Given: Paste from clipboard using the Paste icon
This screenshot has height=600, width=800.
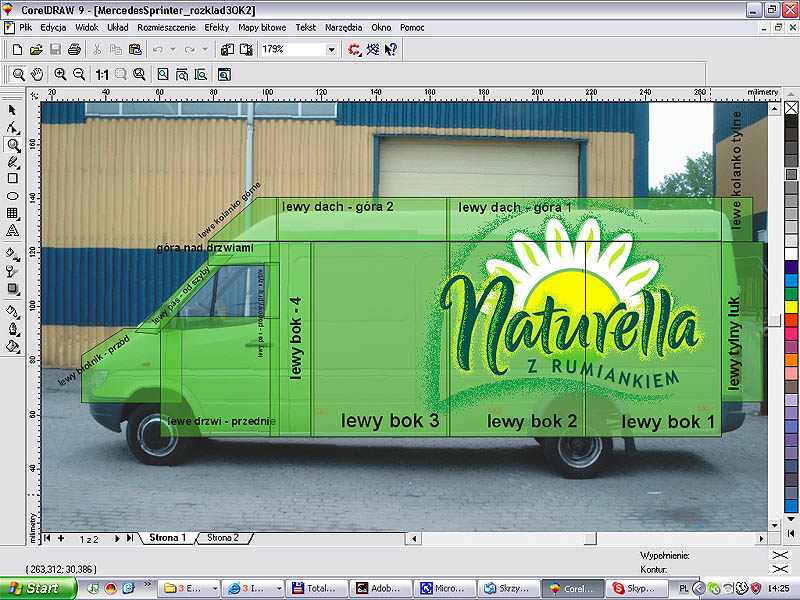Looking at the screenshot, I should point(135,49).
